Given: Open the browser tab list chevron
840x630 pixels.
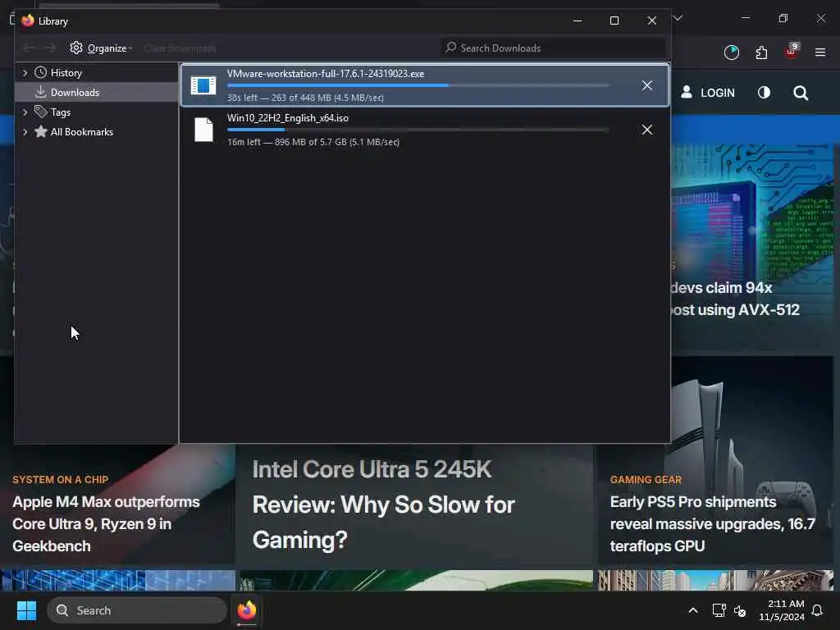Looking at the screenshot, I should tap(678, 19).
